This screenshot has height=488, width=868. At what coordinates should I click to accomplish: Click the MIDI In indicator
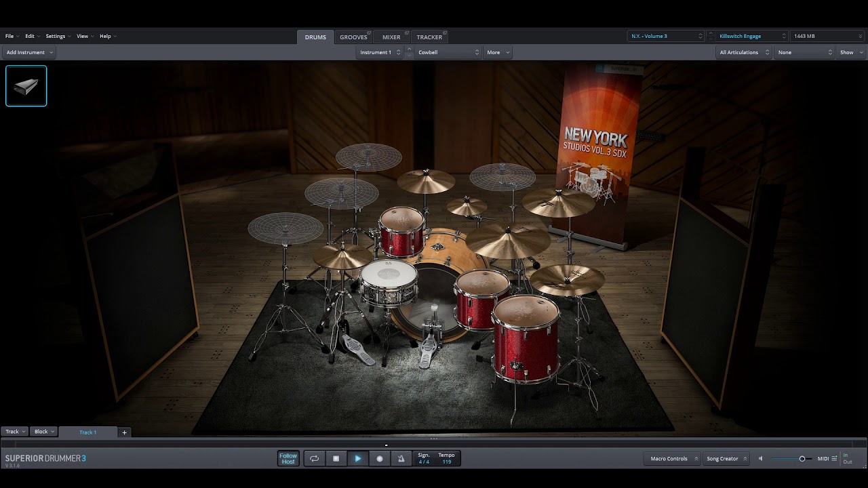[x=846, y=455]
